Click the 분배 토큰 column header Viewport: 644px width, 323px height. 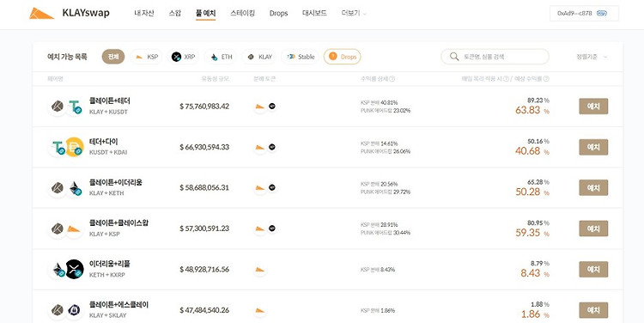264,79
